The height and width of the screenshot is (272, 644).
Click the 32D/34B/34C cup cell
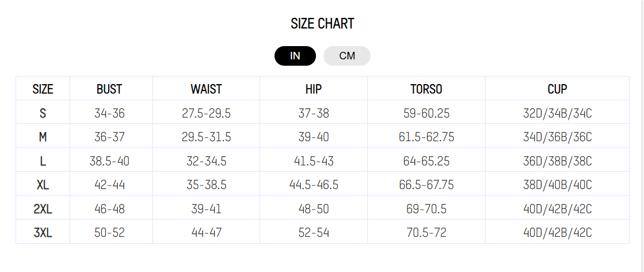coord(557,114)
